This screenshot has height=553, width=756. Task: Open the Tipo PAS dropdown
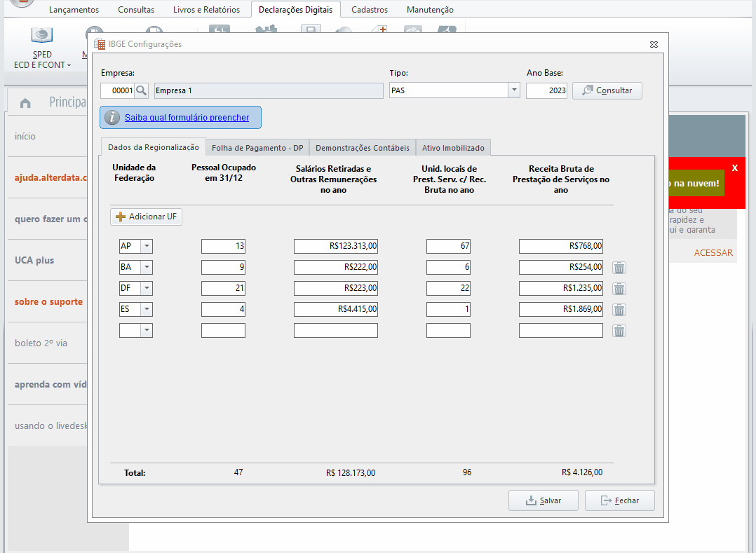coord(514,90)
